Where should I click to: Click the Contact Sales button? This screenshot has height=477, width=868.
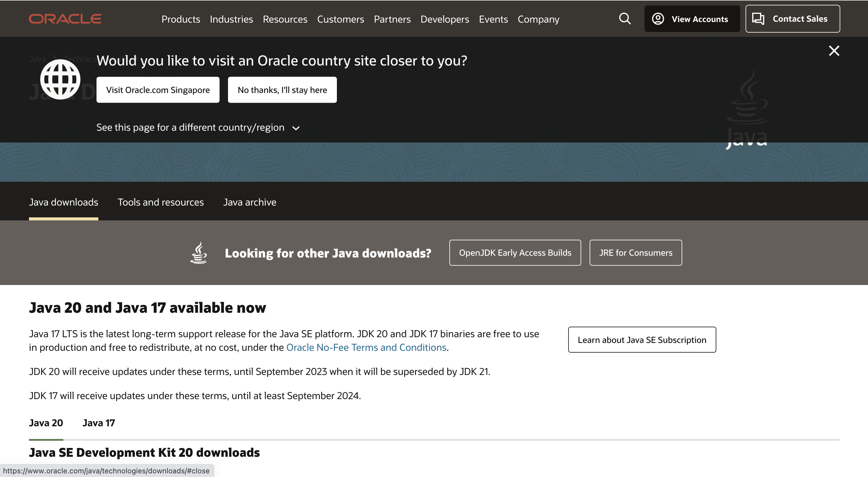click(x=793, y=18)
